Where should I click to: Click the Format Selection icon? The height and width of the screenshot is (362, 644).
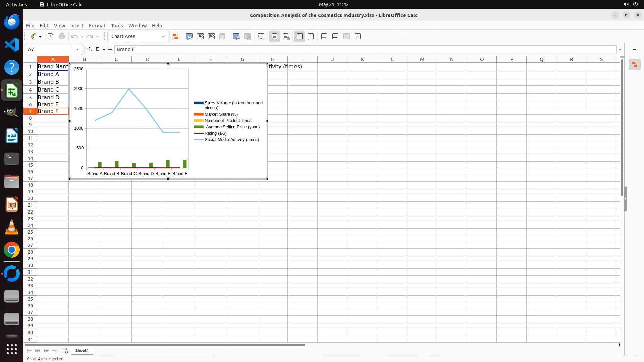point(175,36)
